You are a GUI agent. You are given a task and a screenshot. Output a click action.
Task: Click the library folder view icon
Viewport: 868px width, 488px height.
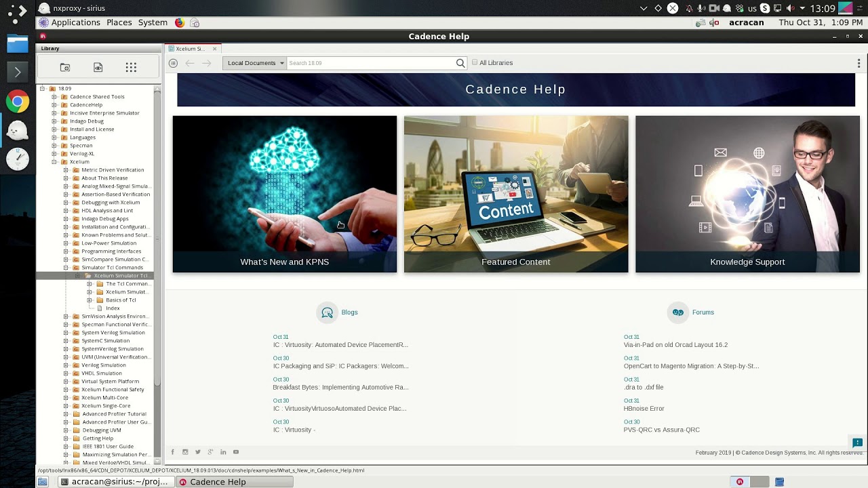(65, 67)
